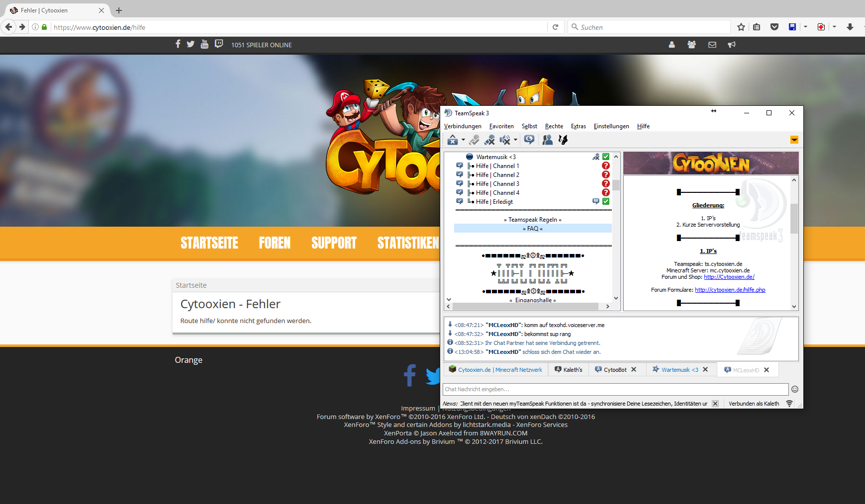865x504 pixels.
Task: Reload the Cytooxien page
Action: click(555, 27)
